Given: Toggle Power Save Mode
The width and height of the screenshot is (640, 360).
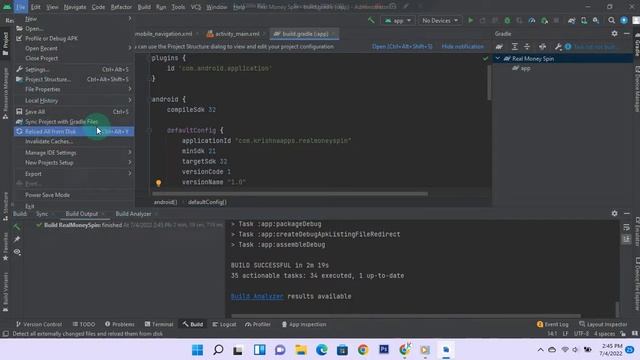Looking at the screenshot, I should pyautogui.click(x=73, y=195).
